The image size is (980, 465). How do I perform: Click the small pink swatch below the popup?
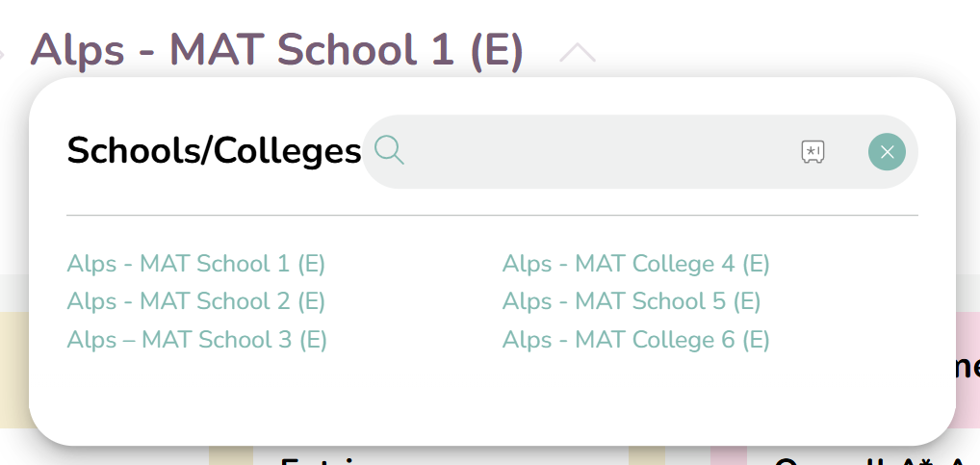729,455
